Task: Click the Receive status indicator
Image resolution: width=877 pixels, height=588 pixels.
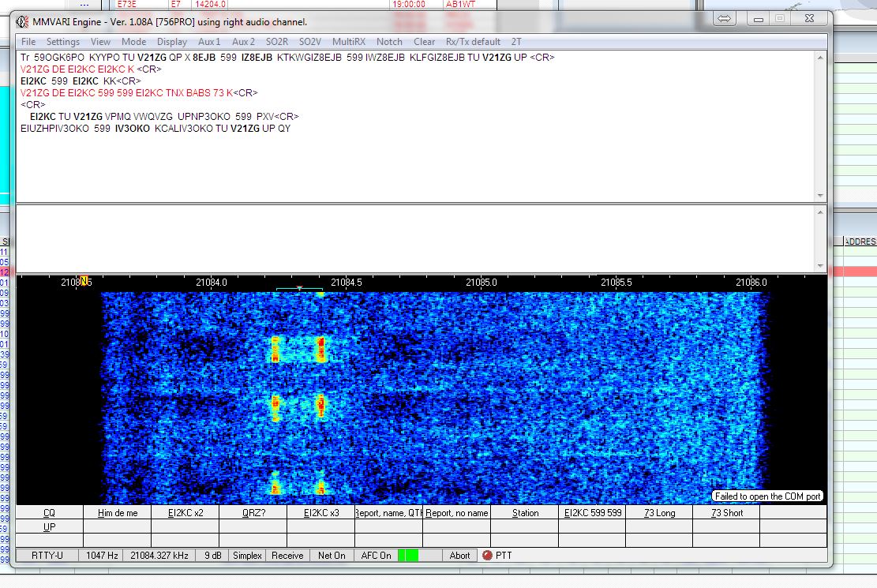Action: click(287, 555)
